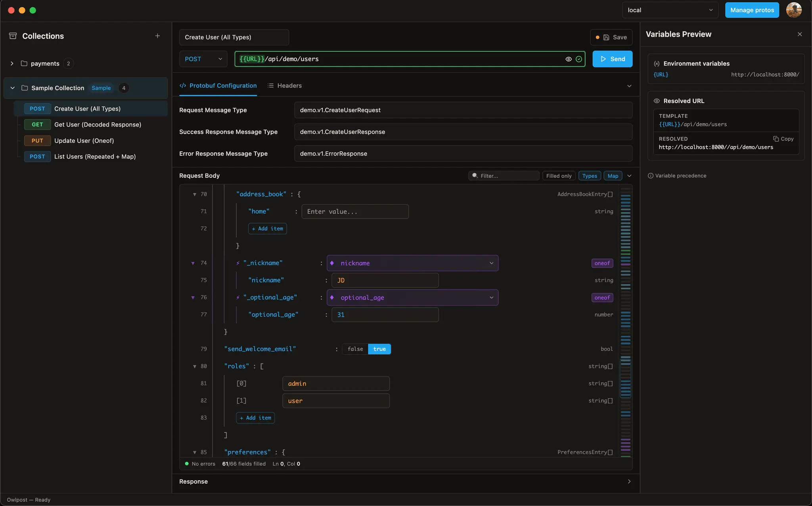Click the request URL input field
Screen dimensions: 812x506
click(x=410, y=59)
